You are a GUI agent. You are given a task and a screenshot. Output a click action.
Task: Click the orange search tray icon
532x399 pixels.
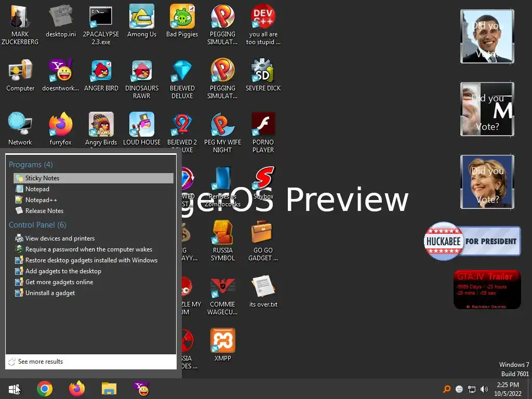tap(447, 389)
